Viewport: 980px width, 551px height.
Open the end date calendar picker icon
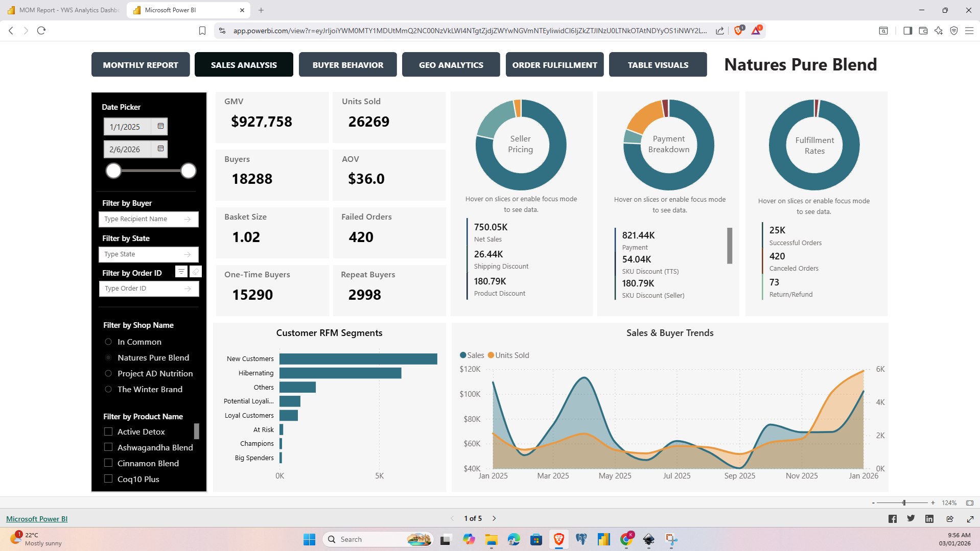point(160,149)
